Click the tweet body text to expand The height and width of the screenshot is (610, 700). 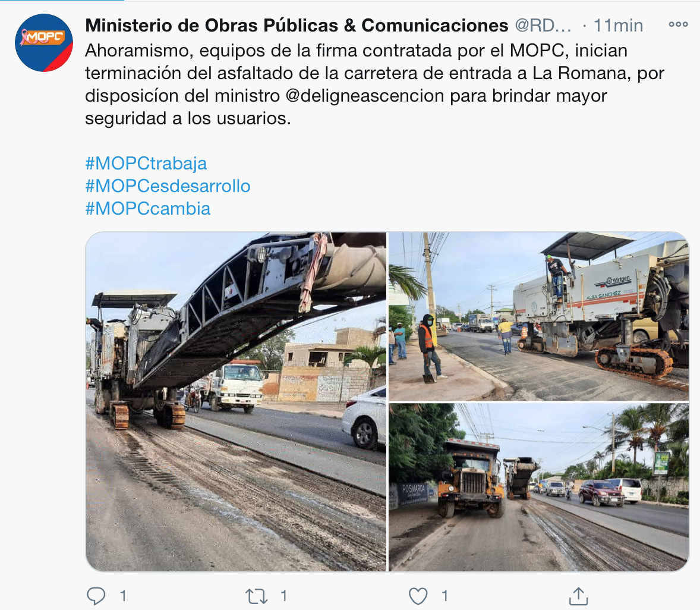375,84
